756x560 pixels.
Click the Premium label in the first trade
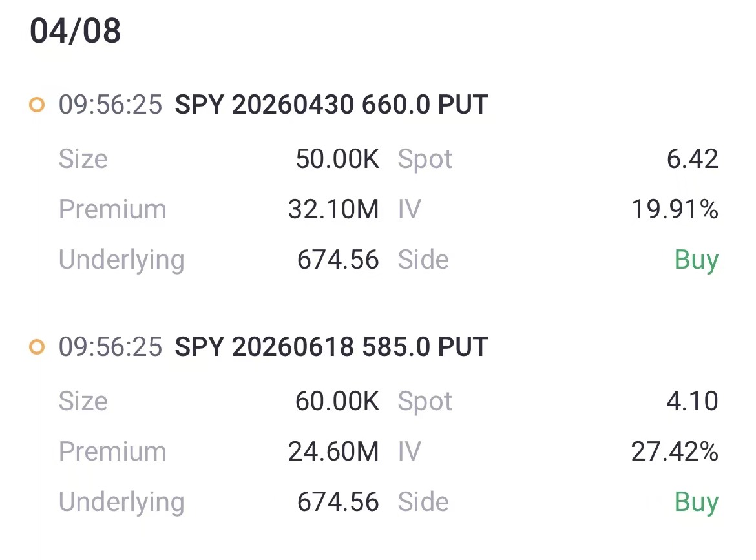pyautogui.click(x=112, y=209)
